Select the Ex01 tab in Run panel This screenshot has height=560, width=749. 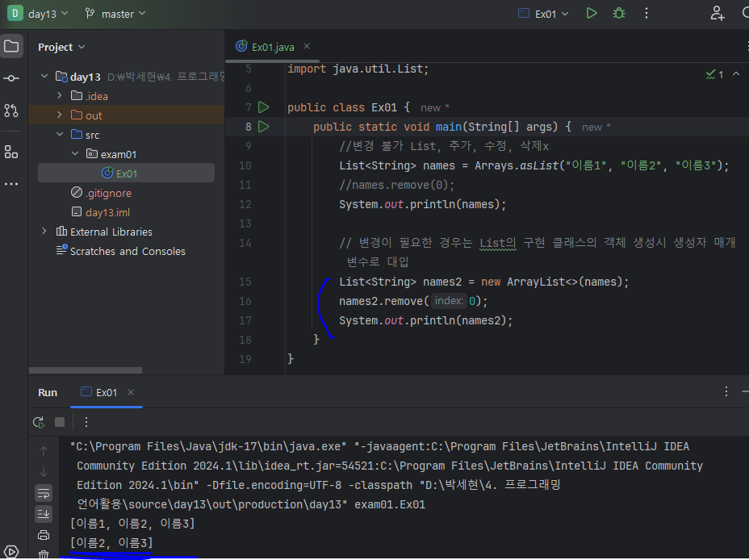click(106, 392)
